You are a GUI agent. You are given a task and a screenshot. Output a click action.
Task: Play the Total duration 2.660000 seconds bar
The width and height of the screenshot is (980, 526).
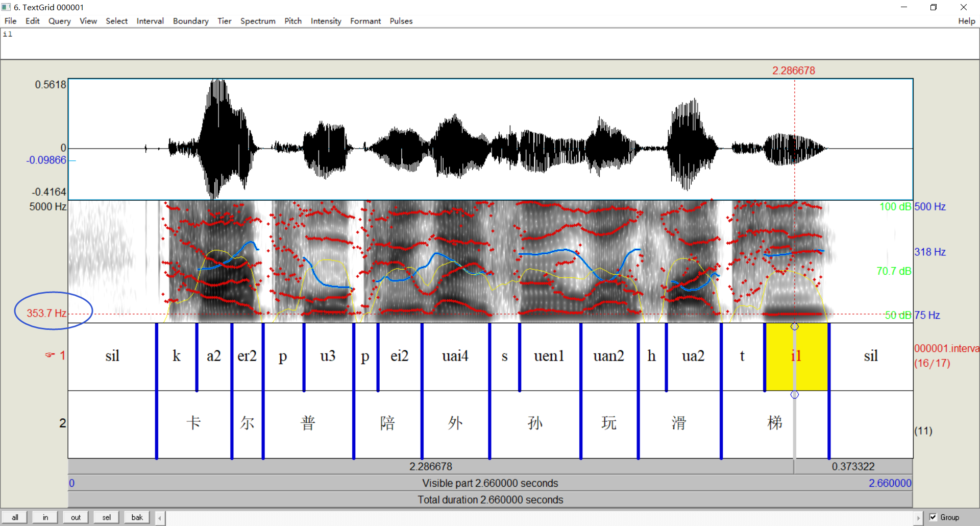490,499
